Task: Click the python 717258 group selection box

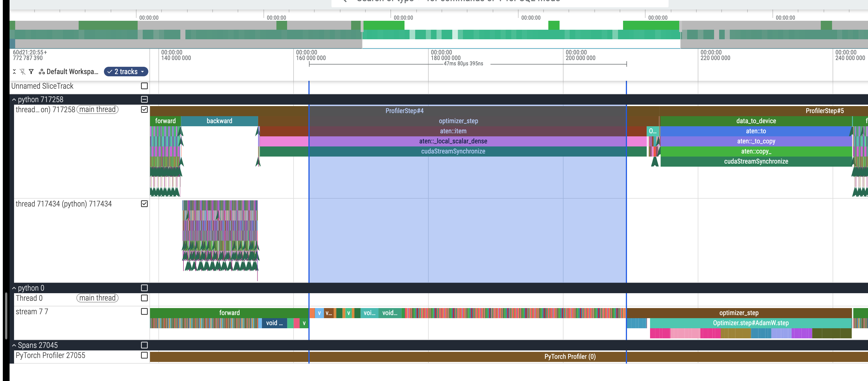Action: tap(144, 99)
